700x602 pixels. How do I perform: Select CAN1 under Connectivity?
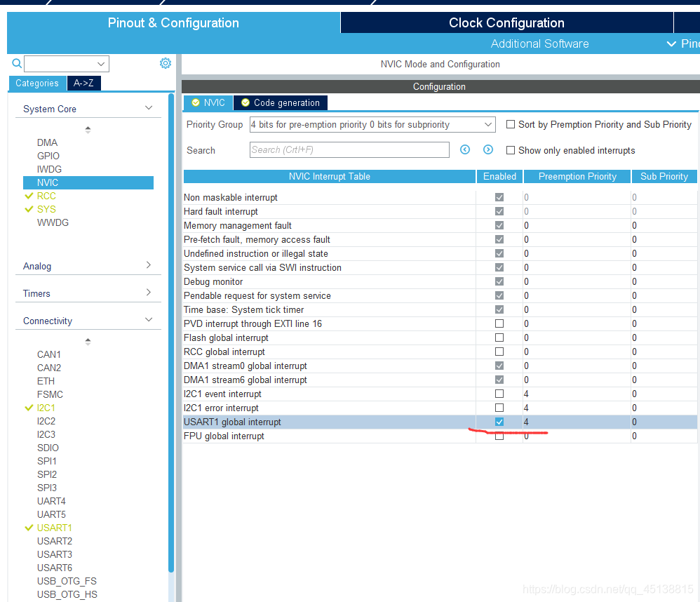[48, 354]
